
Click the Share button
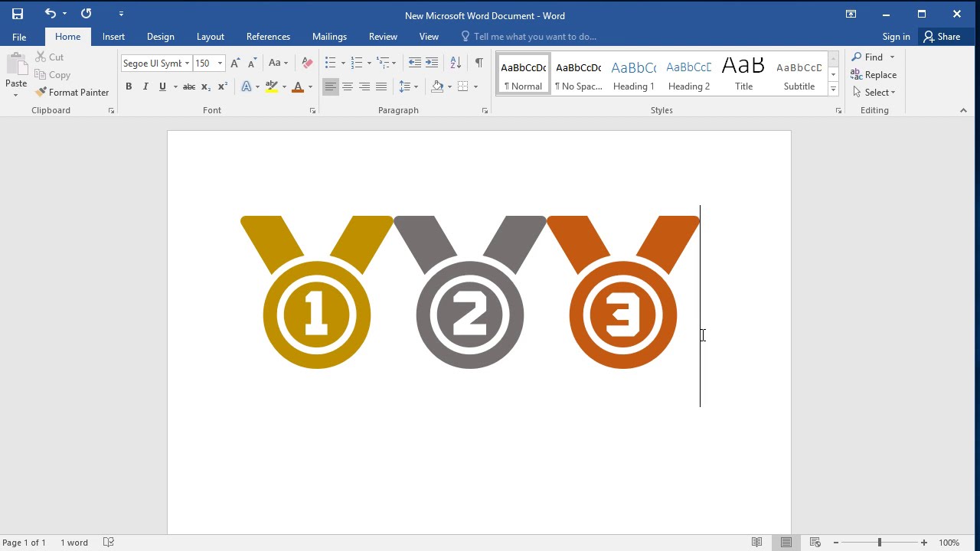(942, 37)
